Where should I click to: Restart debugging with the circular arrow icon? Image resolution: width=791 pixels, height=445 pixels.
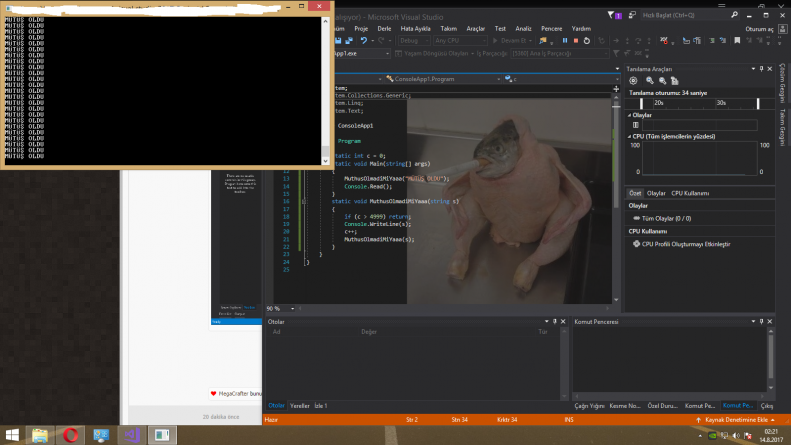pyautogui.click(x=587, y=41)
